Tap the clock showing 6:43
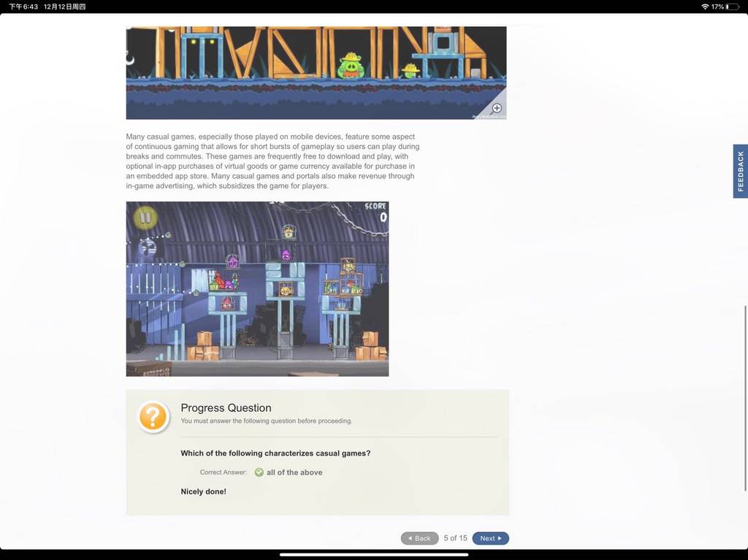 [23, 7]
